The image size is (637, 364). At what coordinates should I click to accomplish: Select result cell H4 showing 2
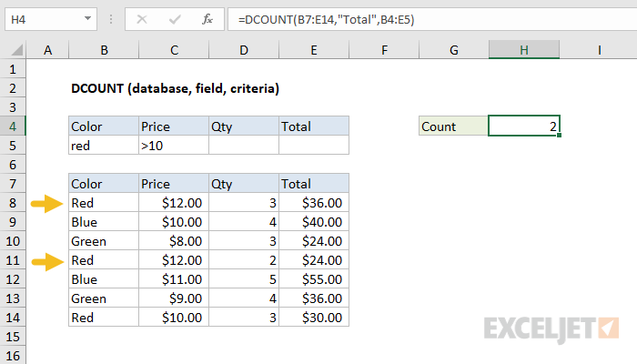click(524, 126)
